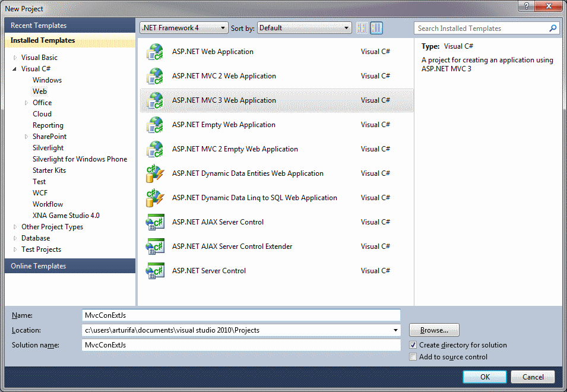The image size is (567, 392).
Task: Click the ASP.NET Server Control icon
Action: 155,271
